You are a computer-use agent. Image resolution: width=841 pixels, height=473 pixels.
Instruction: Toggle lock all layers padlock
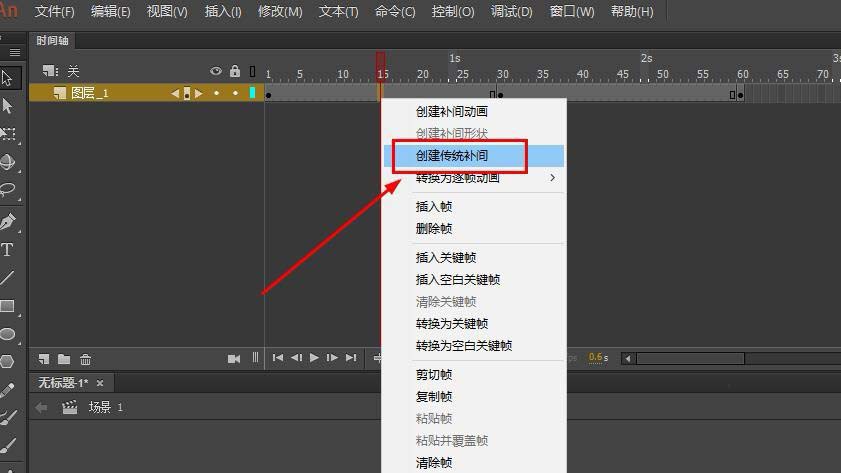coord(235,71)
